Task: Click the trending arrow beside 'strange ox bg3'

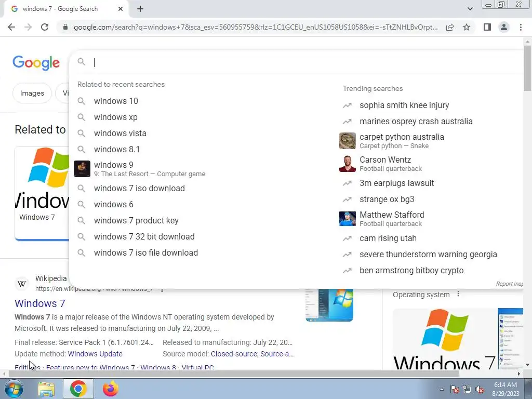Action: pyautogui.click(x=347, y=199)
